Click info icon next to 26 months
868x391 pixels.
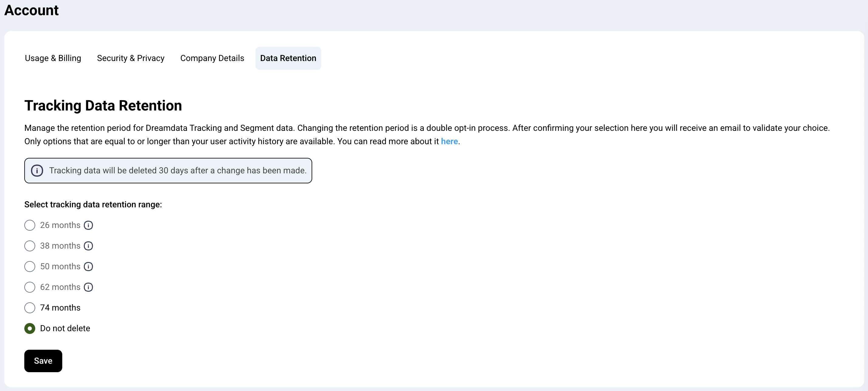click(x=88, y=225)
